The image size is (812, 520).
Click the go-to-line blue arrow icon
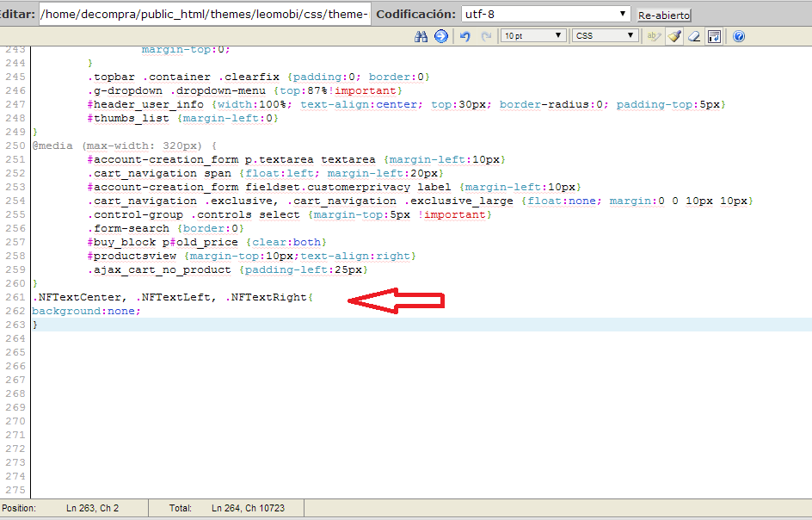(x=441, y=36)
